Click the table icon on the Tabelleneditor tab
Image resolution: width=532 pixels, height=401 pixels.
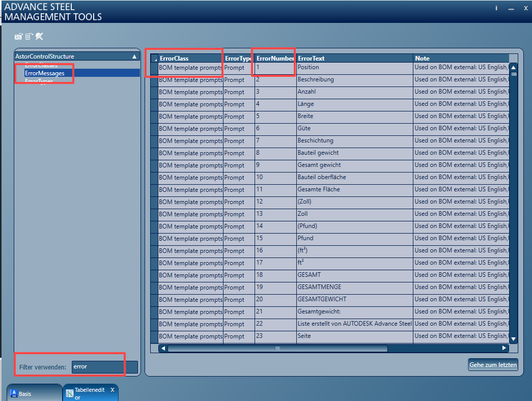pyautogui.click(x=70, y=393)
